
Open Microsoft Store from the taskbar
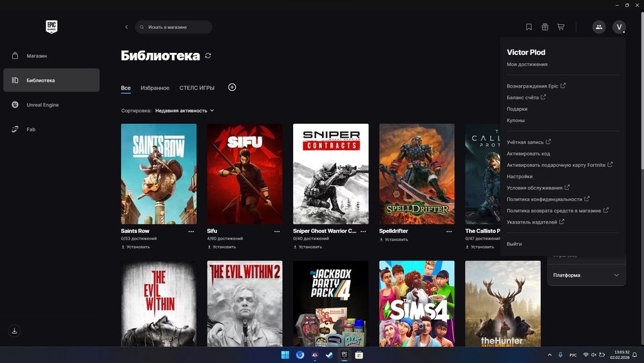(x=359, y=355)
